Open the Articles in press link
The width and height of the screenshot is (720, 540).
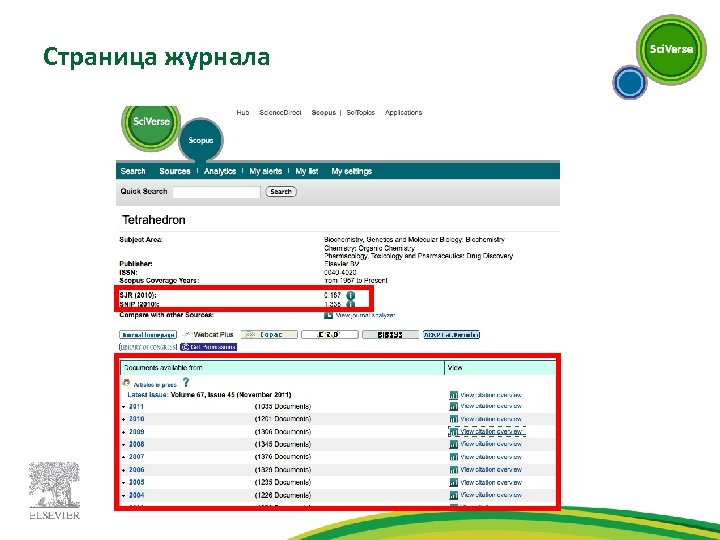tap(155, 385)
